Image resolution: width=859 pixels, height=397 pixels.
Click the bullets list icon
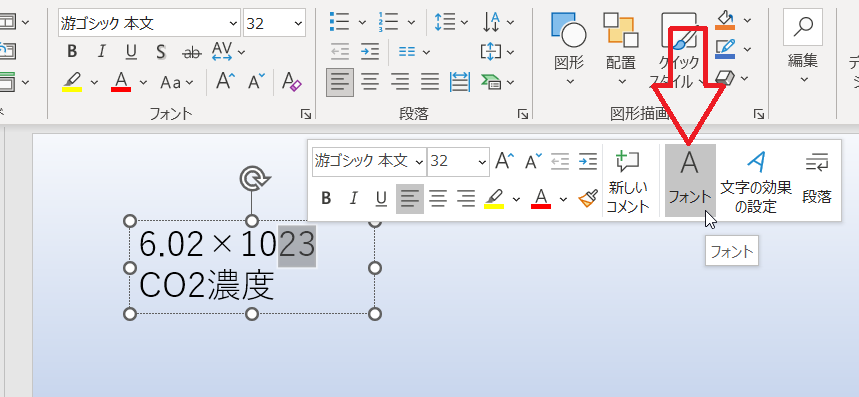click(x=340, y=22)
